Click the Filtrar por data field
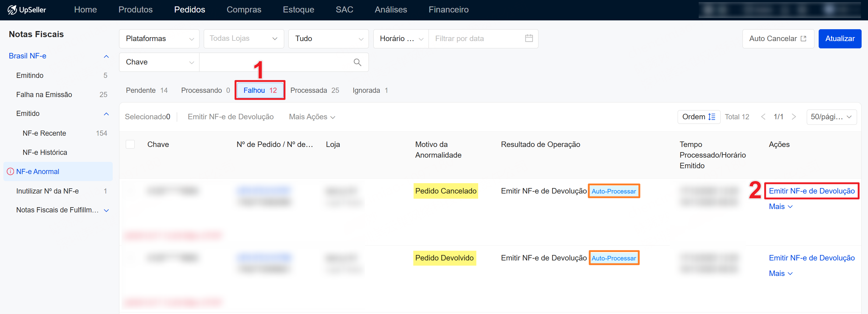The image size is (868, 314). tap(475, 39)
